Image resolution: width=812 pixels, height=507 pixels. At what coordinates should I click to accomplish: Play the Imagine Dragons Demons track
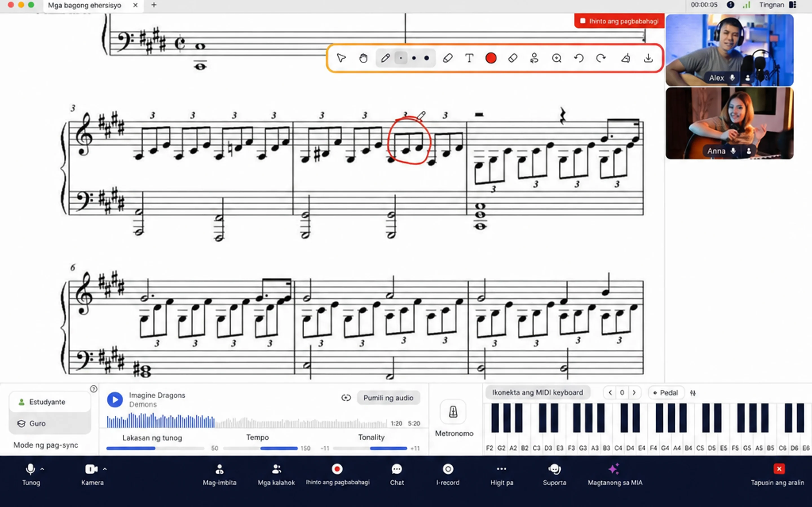(115, 400)
